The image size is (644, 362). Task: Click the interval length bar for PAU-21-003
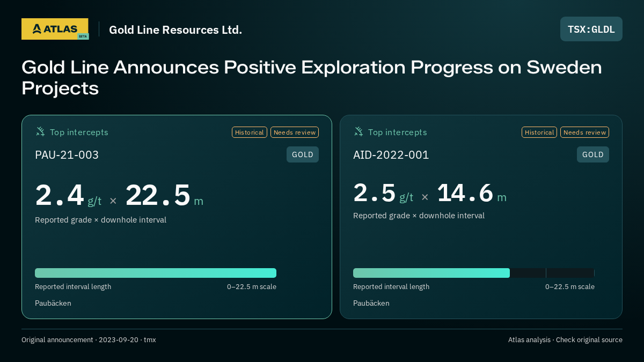click(x=156, y=273)
